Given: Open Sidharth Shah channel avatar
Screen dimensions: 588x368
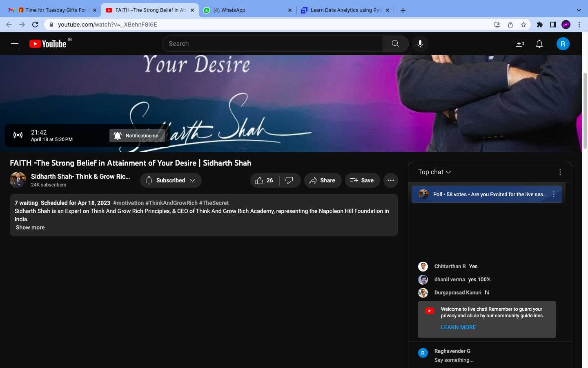Looking at the screenshot, I should (18, 180).
